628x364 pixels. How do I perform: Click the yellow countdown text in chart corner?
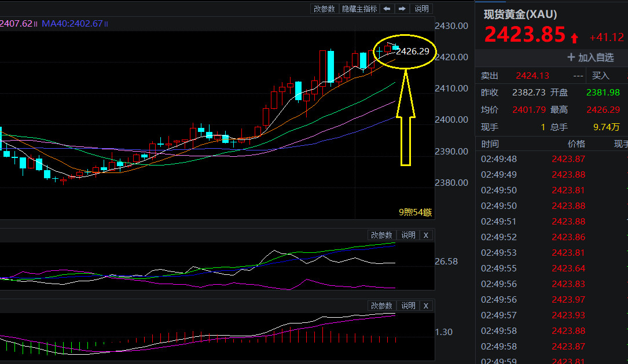(x=416, y=212)
